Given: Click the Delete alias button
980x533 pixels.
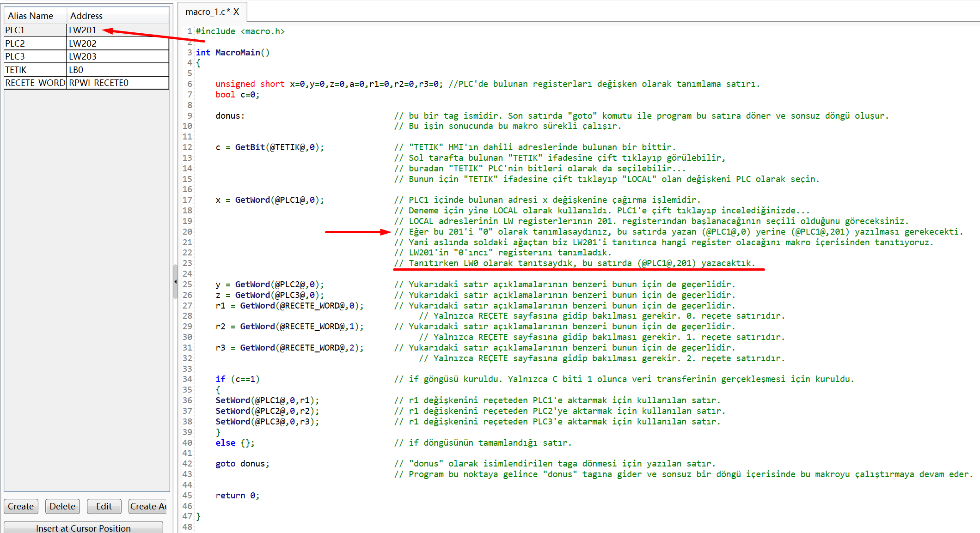Looking at the screenshot, I should 62,506.
